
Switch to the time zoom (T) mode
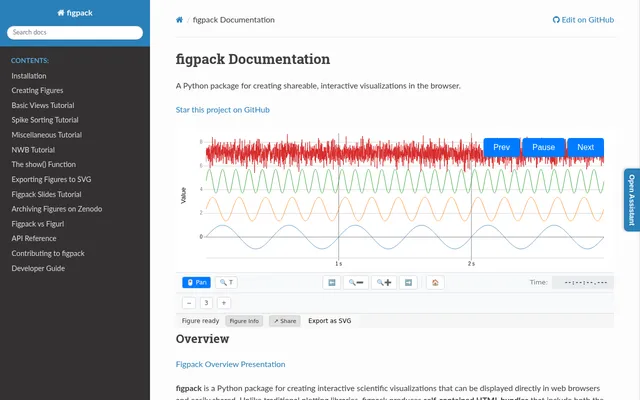click(226, 282)
